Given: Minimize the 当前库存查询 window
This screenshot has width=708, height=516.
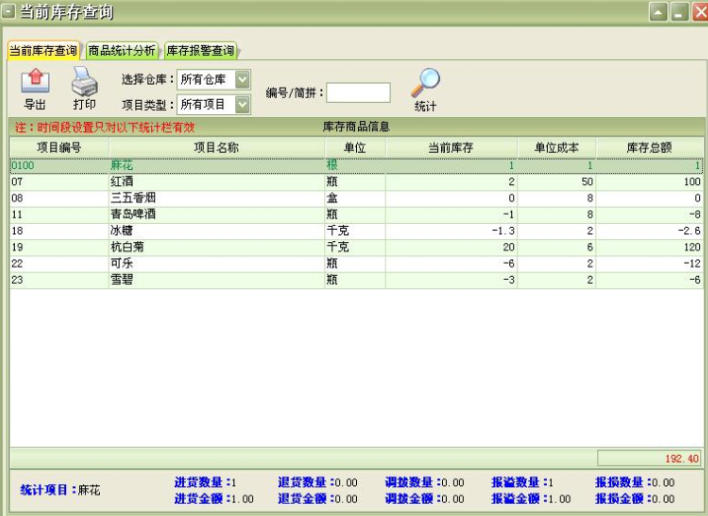Looking at the screenshot, I should [x=679, y=12].
